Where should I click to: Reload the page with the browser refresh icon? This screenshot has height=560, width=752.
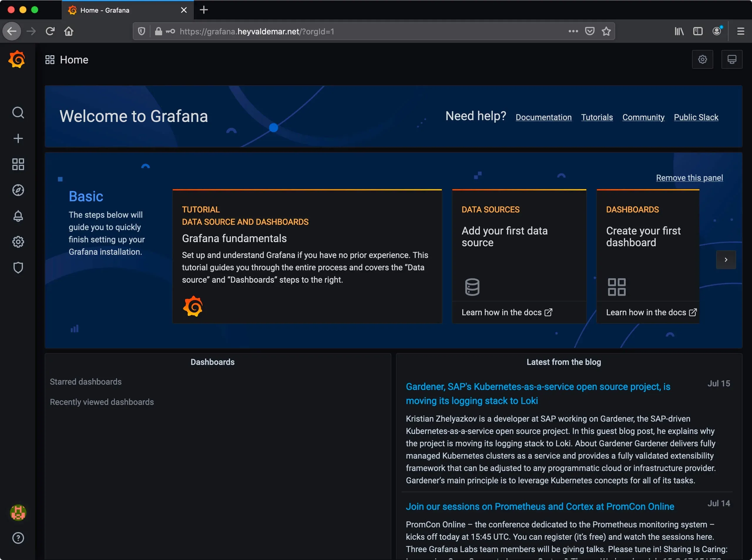(50, 31)
